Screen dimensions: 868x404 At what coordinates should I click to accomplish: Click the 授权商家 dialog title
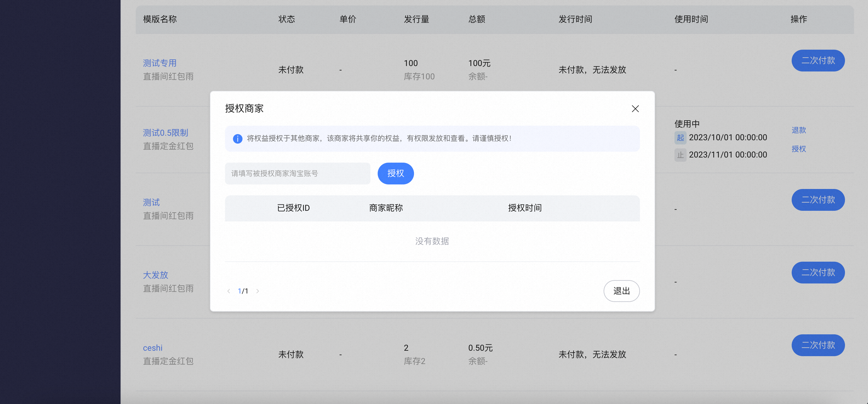244,108
